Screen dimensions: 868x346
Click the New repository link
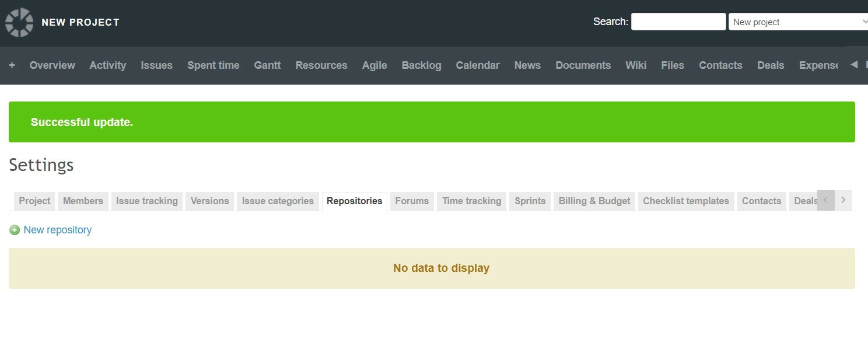point(57,229)
